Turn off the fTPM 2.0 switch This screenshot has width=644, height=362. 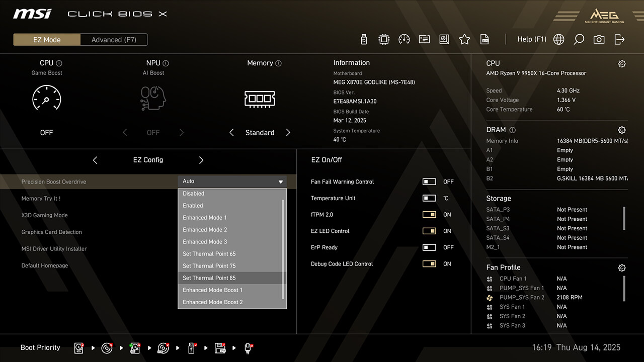pos(429,215)
